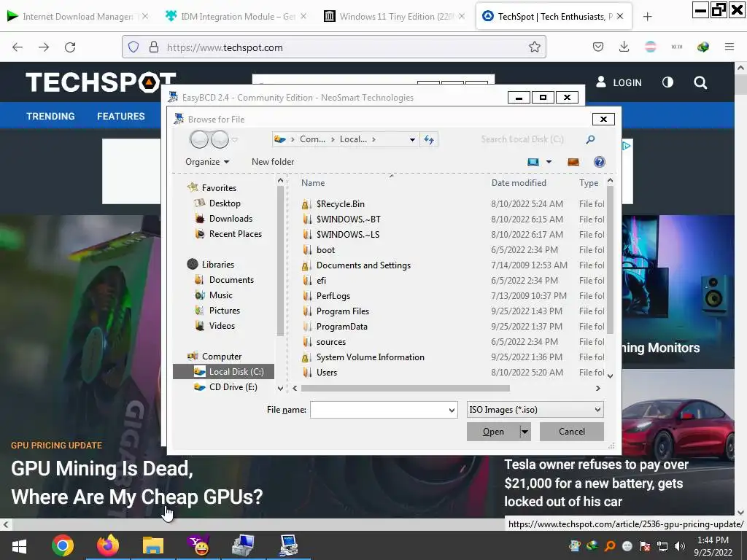This screenshot has width=747, height=560.
Task: Click the Open button split arrow
Action: point(525,432)
